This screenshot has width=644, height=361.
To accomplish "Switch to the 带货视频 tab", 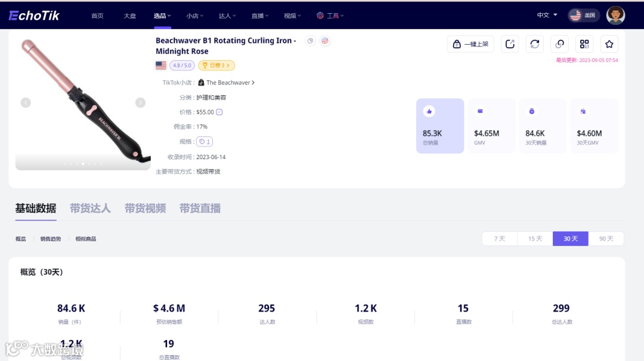I will [x=145, y=208].
